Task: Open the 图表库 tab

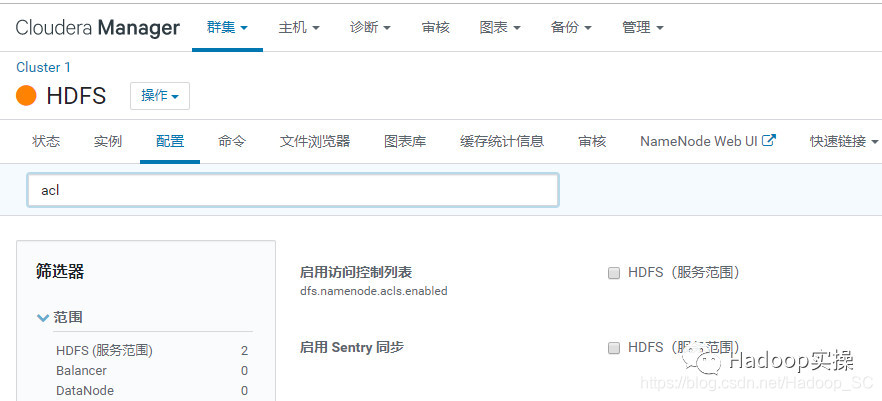Action: pos(405,141)
